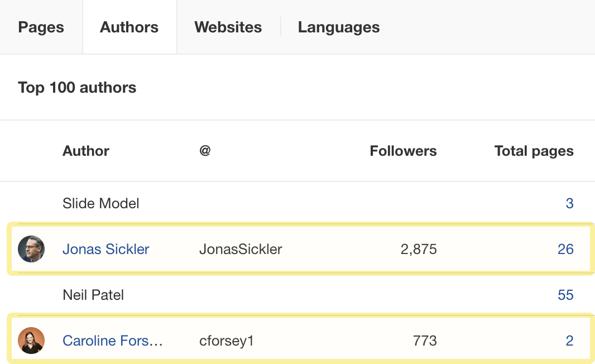
Task: Open Caroline Forsey author link
Action: (113, 341)
